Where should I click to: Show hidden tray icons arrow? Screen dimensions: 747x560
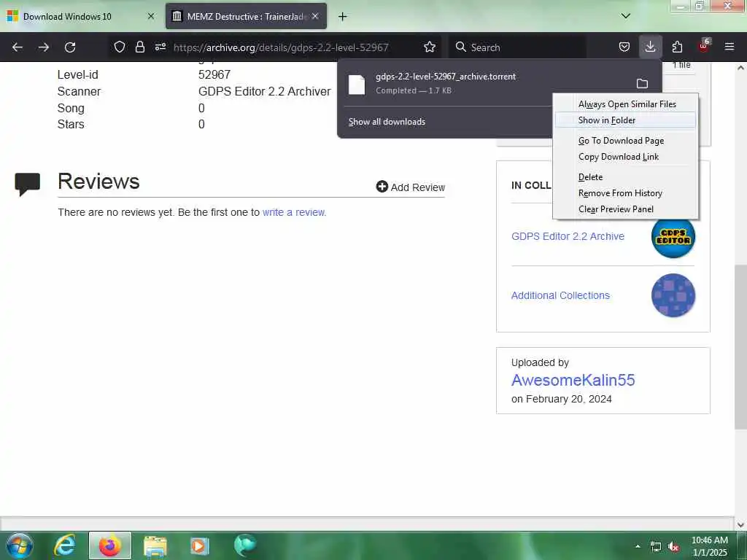(638, 546)
